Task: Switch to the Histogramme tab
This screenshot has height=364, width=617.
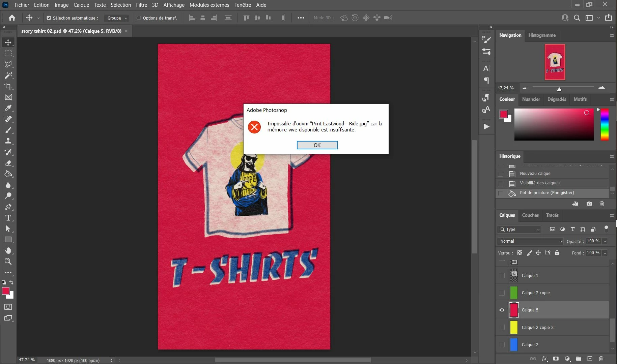Action: 542,35
